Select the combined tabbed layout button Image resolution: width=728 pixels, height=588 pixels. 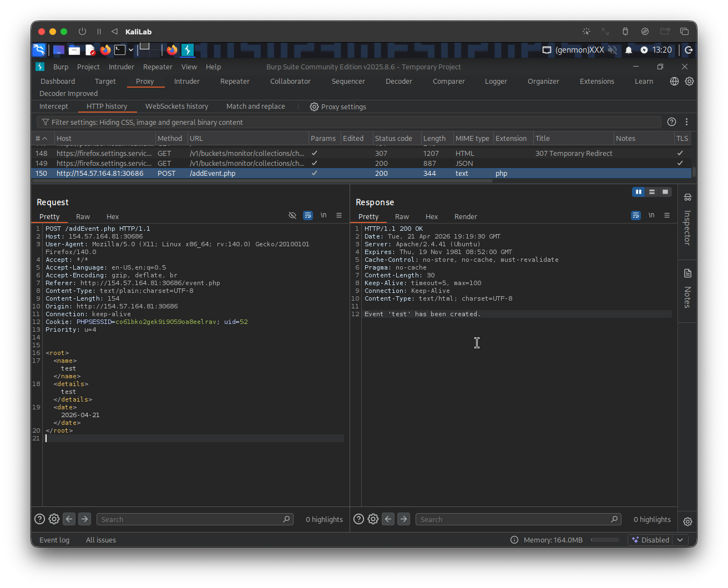click(665, 192)
